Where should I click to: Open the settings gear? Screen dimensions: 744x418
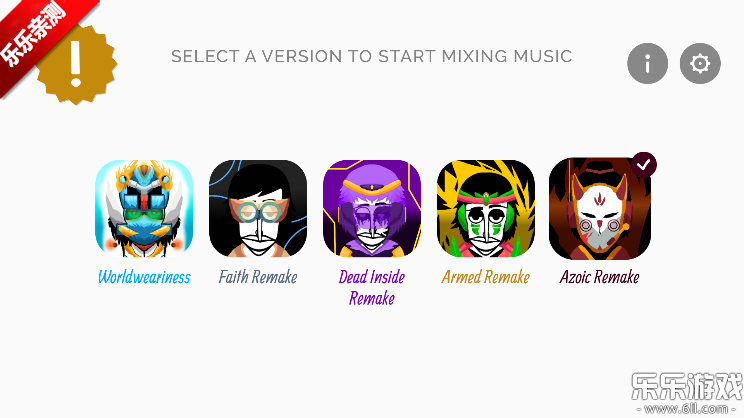700,64
